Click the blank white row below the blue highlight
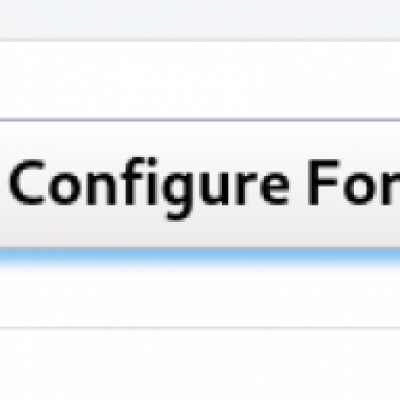The image size is (400, 400). pos(200,297)
